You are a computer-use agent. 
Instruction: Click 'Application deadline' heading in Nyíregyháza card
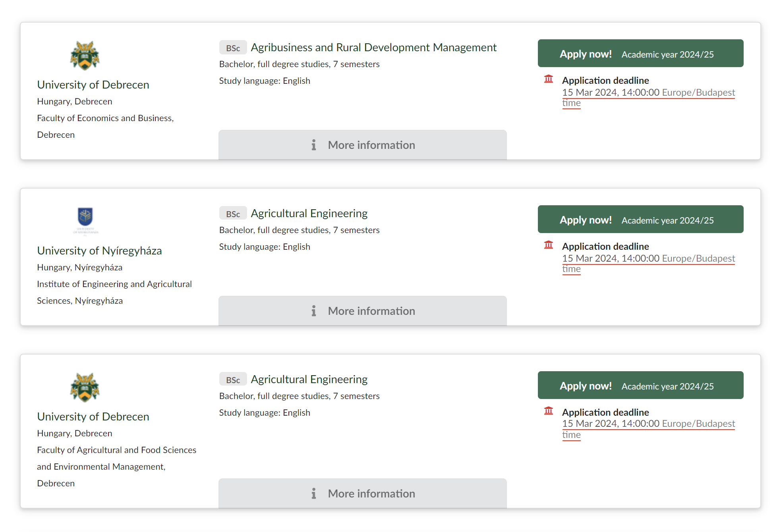click(605, 246)
